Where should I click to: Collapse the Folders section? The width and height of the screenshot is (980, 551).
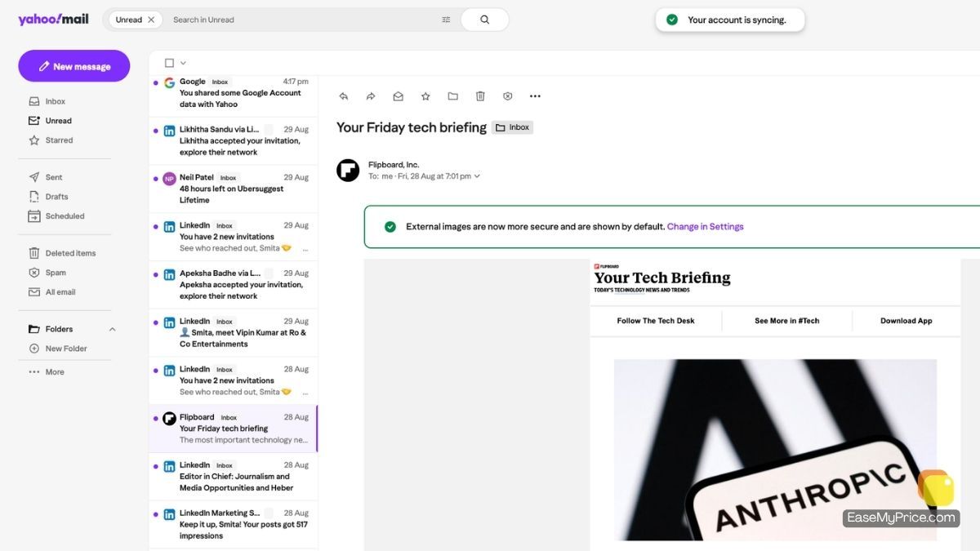[112, 329]
